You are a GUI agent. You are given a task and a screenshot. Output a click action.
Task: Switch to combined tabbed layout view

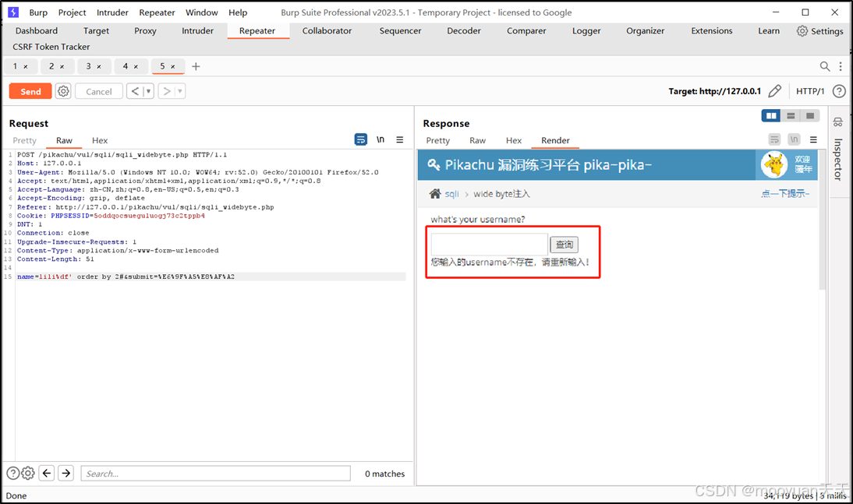coord(810,116)
